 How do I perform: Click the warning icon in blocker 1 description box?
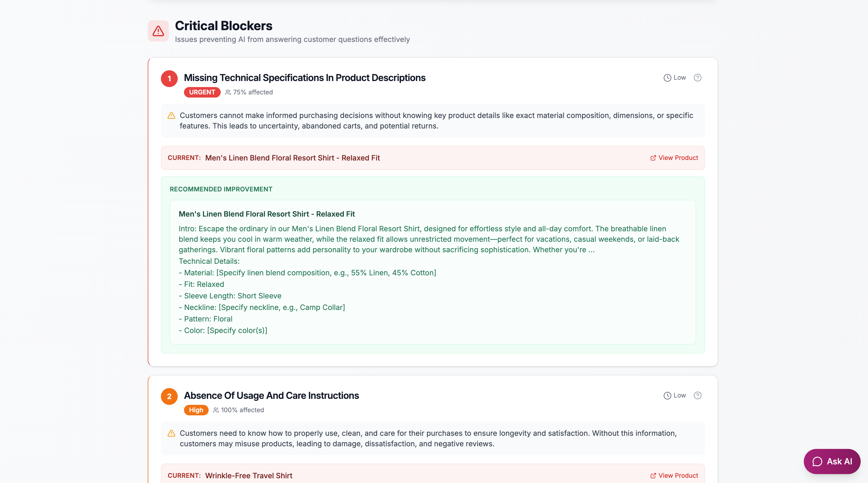pyautogui.click(x=171, y=116)
